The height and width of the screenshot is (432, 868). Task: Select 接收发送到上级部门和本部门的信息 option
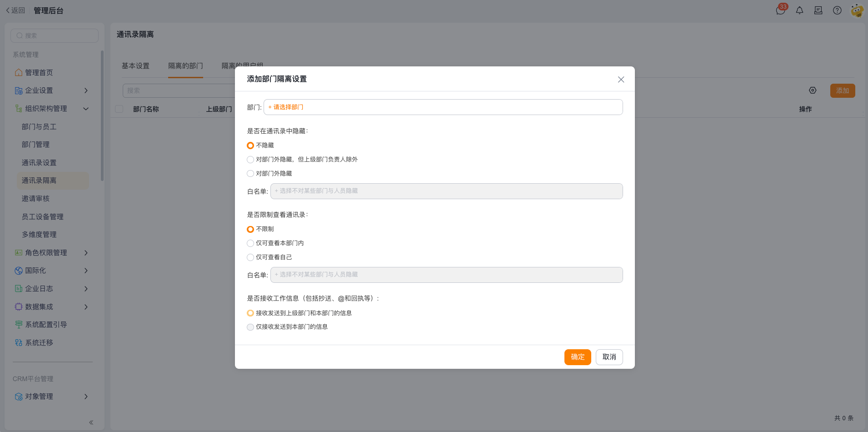pos(250,313)
